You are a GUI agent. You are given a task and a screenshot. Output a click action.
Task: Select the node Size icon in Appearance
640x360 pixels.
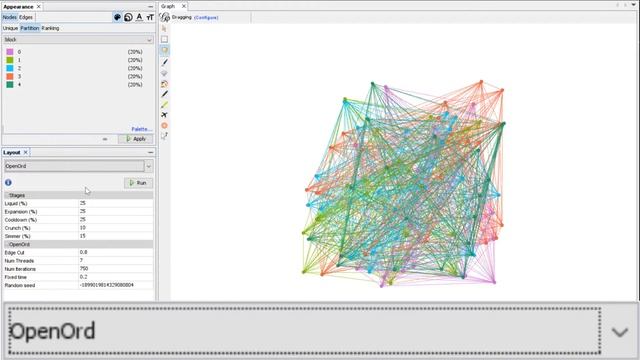pyautogui.click(x=128, y=17)
